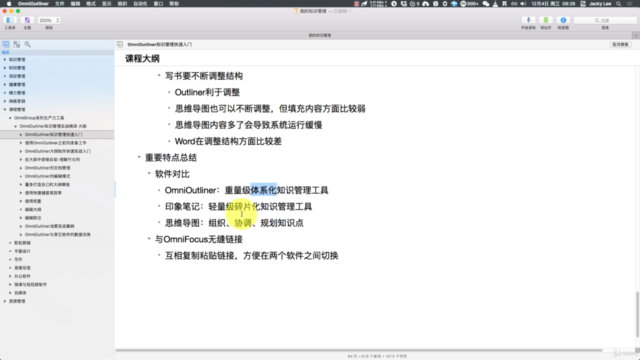Open the Spotlight search in the menu bar
Image resolution: width=640 pixels, height=360 pixels.
click(x=619, y=4)
